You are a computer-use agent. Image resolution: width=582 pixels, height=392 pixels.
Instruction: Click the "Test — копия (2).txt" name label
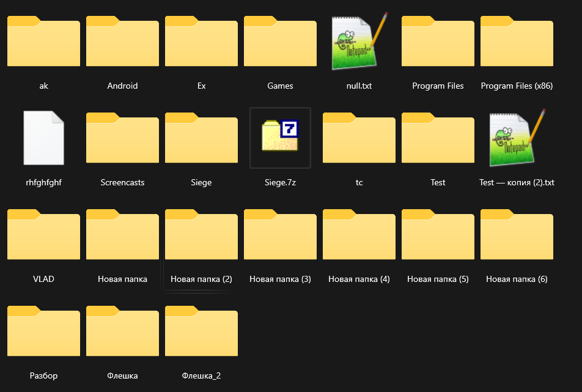[x=517, y=183]
